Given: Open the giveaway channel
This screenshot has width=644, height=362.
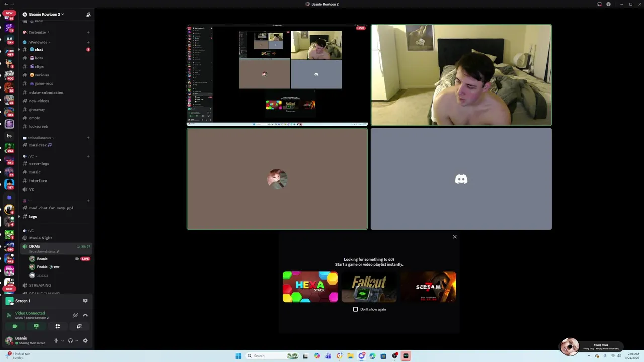Looking at the screenshot, I should coord(55,109).
